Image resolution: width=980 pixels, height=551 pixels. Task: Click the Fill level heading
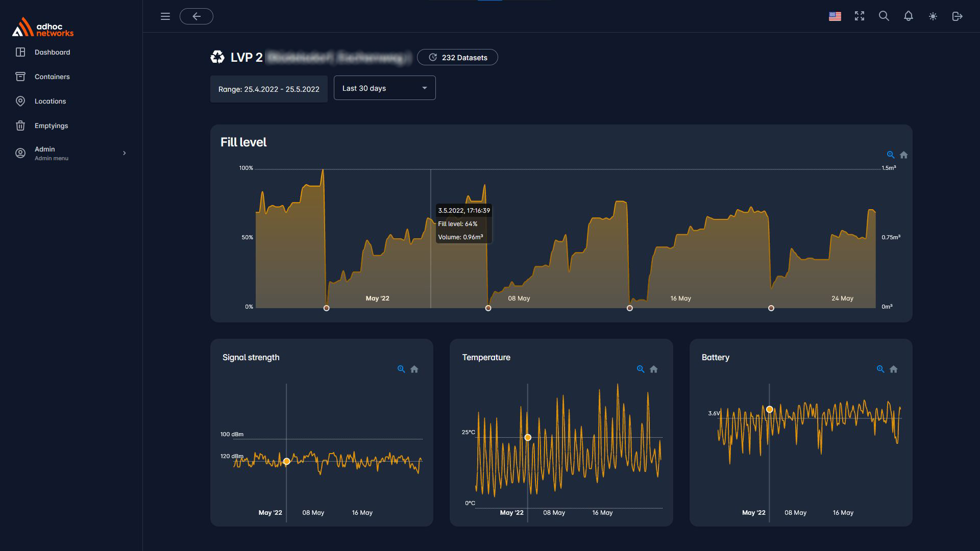tap(243, 142)
